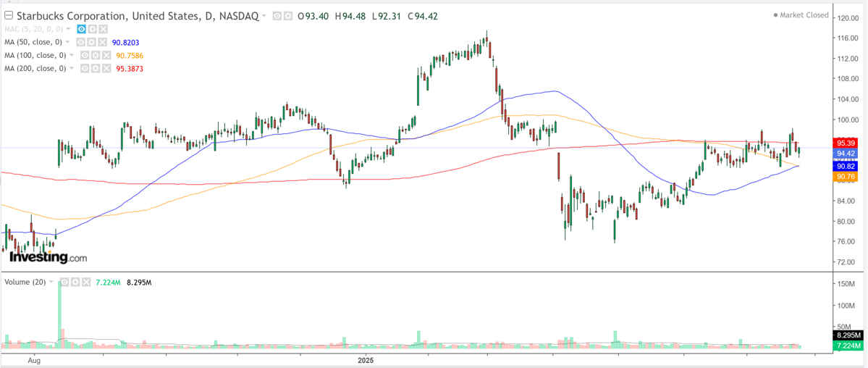The height and width of the screenshot is (368, 868).
Task: Collapse the indicator legend with minus box
Action: click(8, 15)
